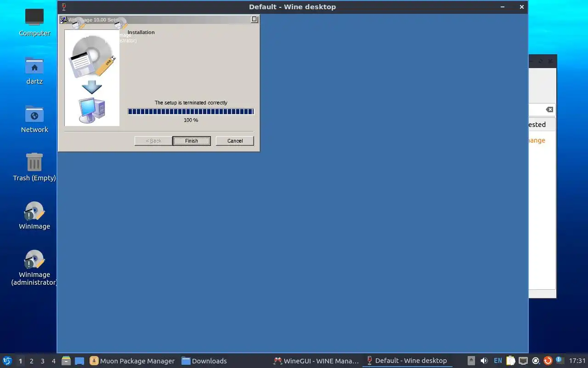Click the blue down arrow graphic in the installer
This screenshot has height=368, width=588.
(92, 87)
